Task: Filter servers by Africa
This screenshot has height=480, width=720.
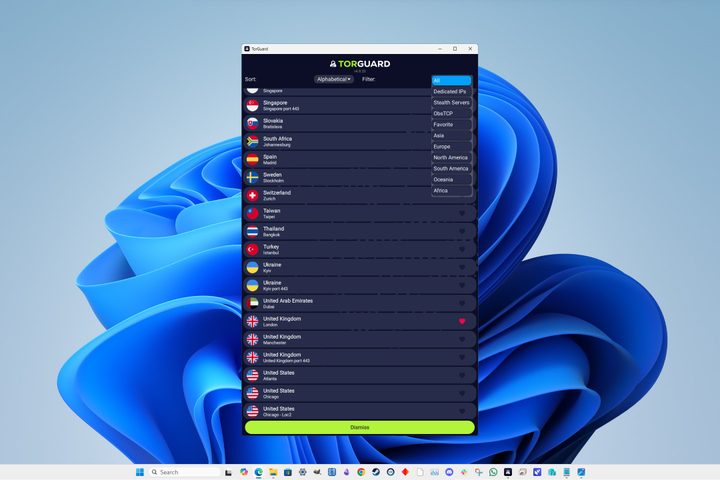Action: 452,191
